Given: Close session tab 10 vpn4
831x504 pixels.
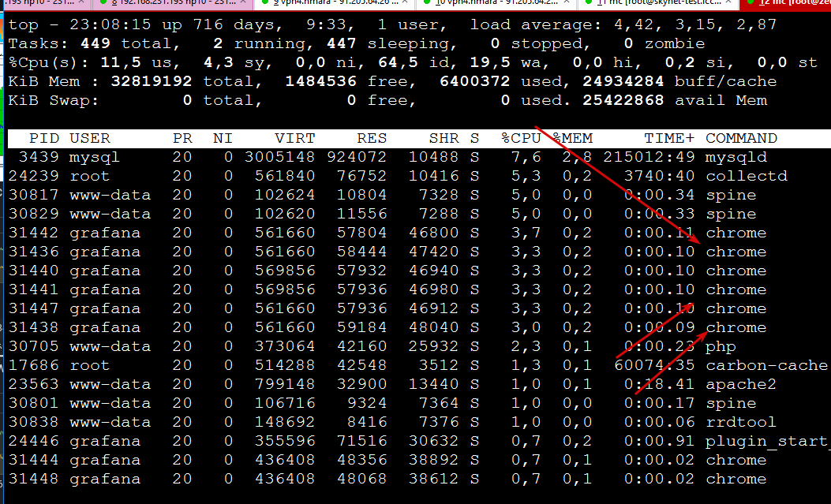Looking at the screenshot, I should (567, 2).
